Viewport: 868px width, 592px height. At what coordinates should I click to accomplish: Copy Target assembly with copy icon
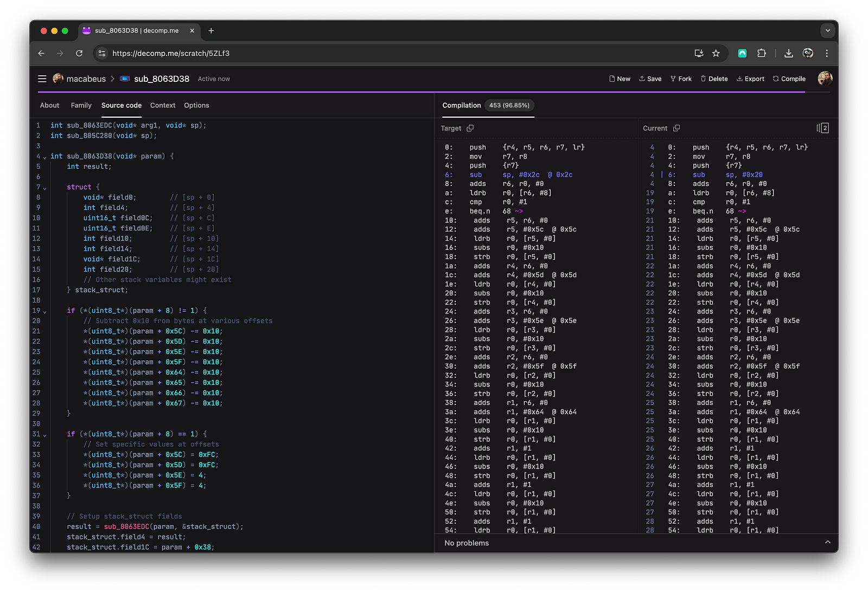[470, 128]
